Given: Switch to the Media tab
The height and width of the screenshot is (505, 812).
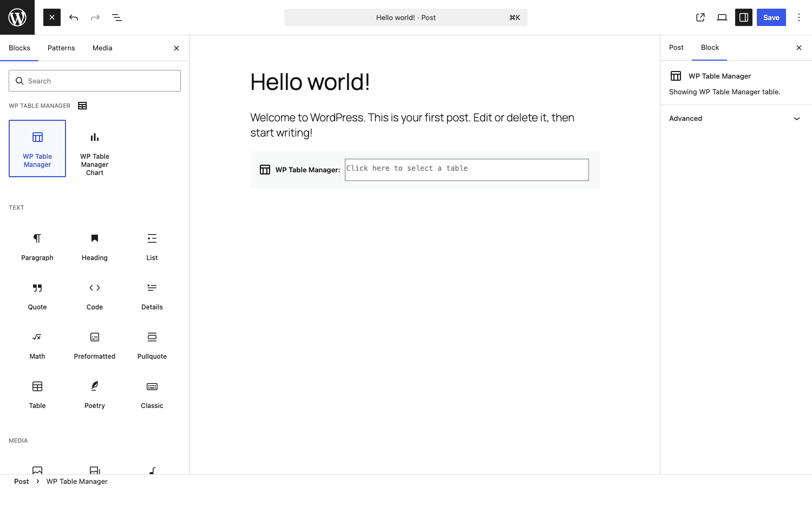Looking at the screenshot, I should (102, 48).
